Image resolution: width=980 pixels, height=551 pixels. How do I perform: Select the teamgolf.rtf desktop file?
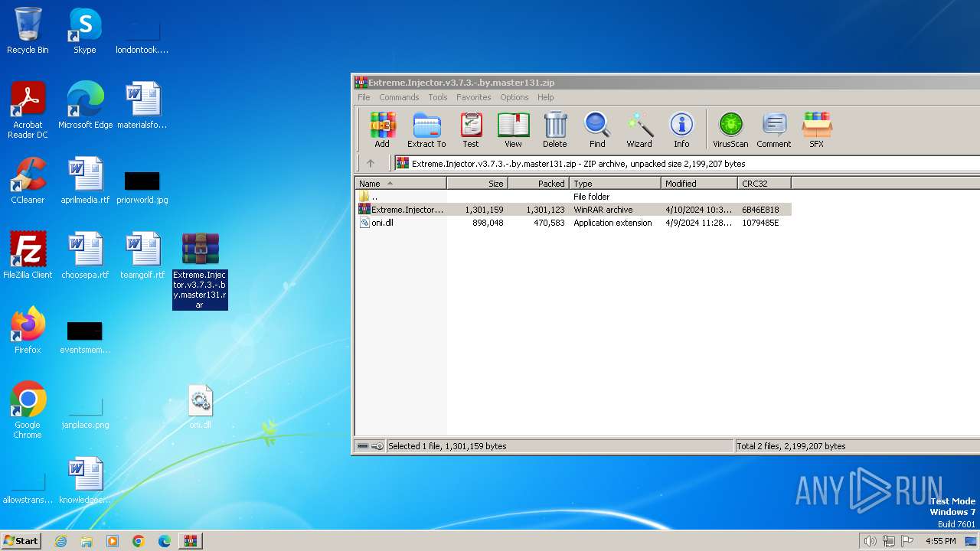click(x=142, y=256)
